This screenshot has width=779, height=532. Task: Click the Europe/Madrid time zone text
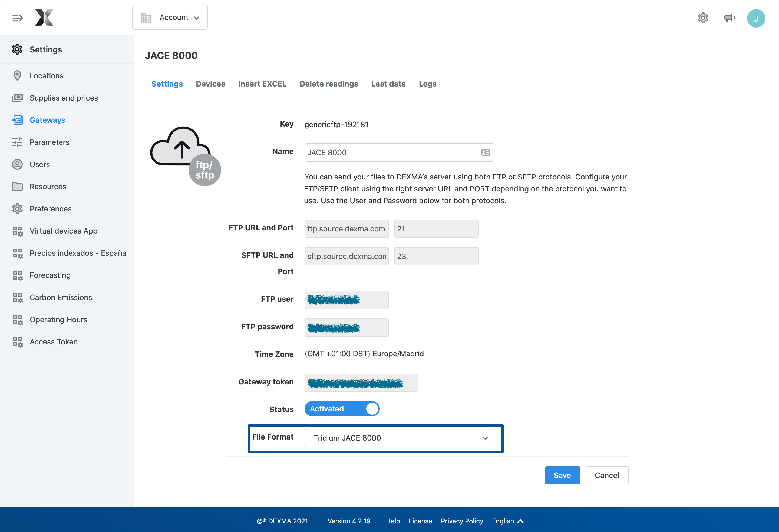tap(364, 354)
